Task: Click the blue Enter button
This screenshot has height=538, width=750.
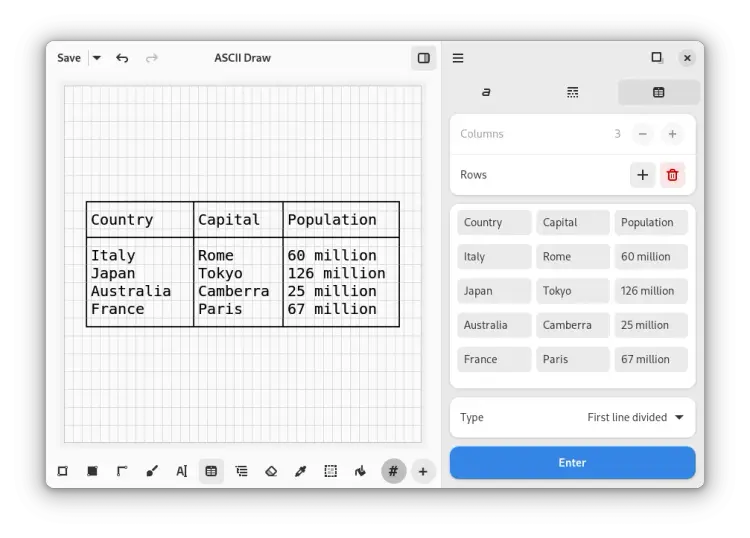Action: point(572,463)
